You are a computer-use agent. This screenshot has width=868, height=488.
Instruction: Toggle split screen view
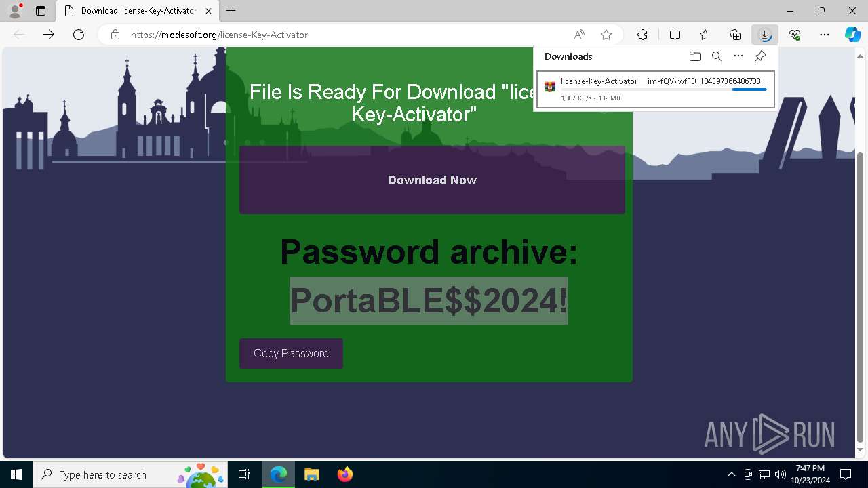pos(675,35)
